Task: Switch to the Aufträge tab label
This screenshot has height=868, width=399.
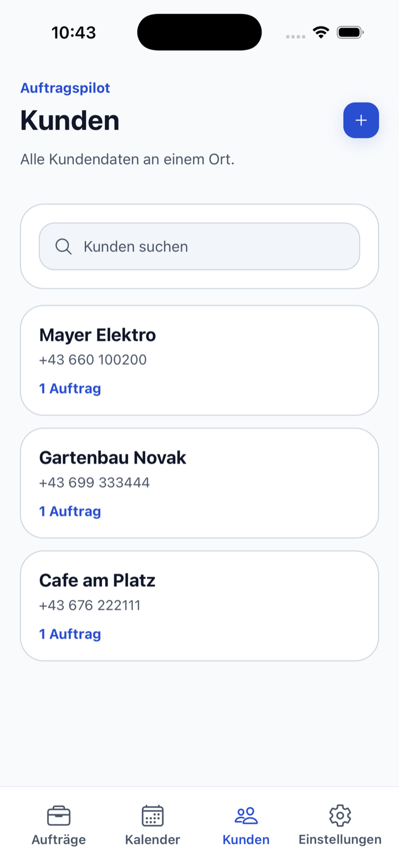Action: coord(59,840)
